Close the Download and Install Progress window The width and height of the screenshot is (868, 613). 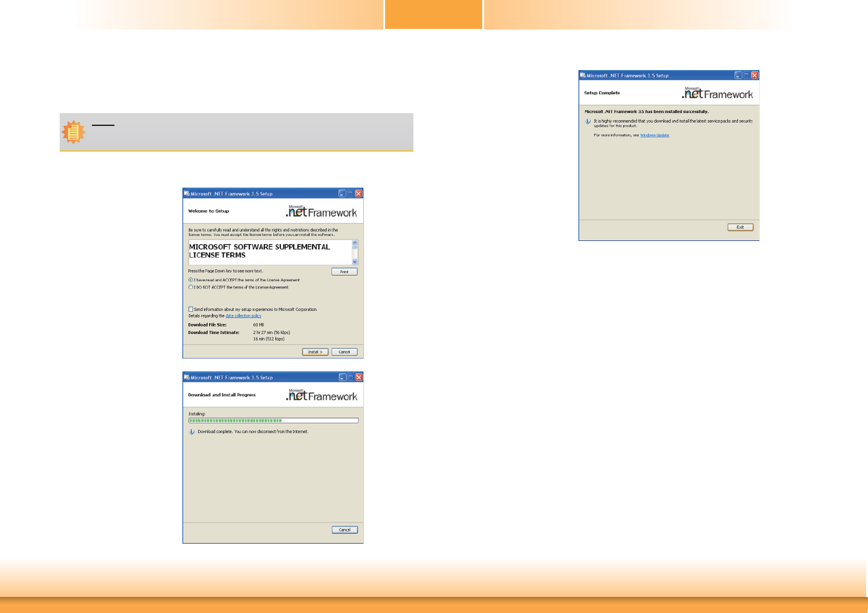click(359, 377)
